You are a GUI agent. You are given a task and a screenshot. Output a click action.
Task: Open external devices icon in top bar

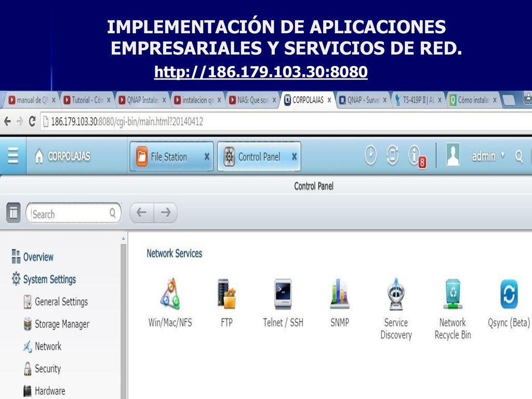(x=392, y=155)
